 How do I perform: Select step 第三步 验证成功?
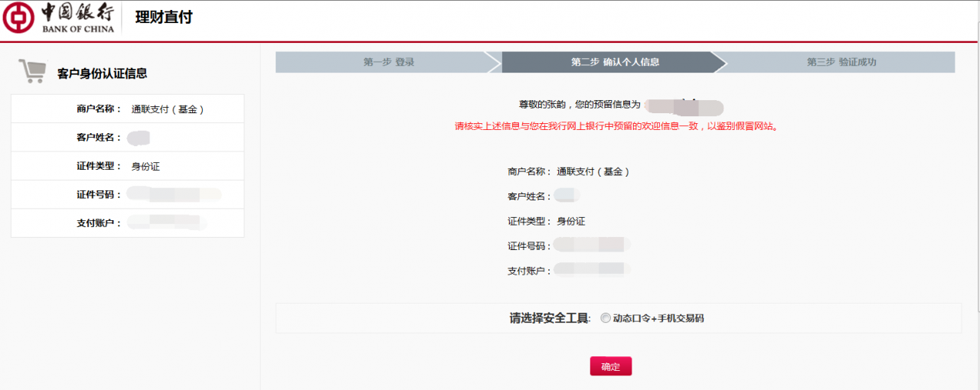click(841, 62)
